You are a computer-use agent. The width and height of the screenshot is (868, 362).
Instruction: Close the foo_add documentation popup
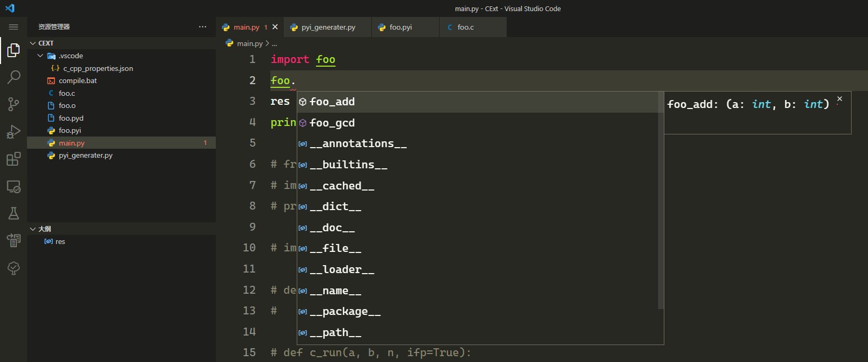(x=839, y=99)
